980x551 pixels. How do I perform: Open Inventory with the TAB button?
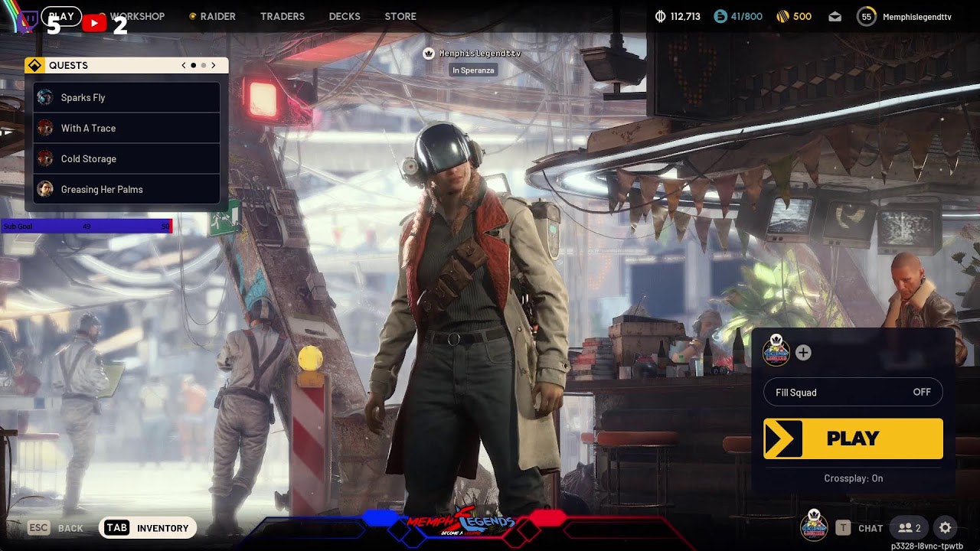[x=148, y=528]
